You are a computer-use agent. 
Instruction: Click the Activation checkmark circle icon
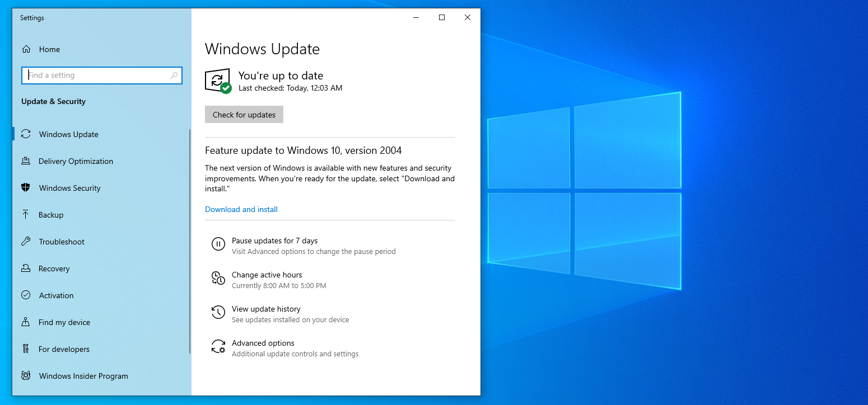pyautogui.click(x=26, y=295)
